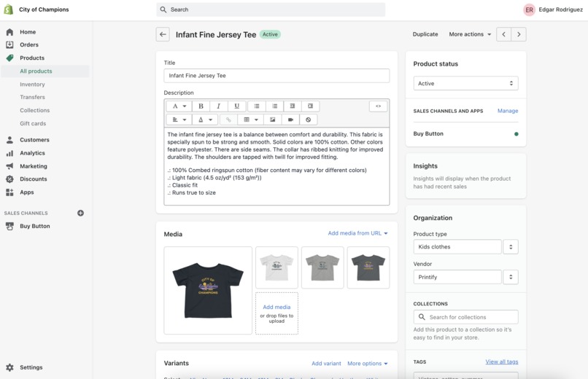The height and width of the screenshot is (379, 588).
Task: Click the outdent icon
Action: point(293,106)
